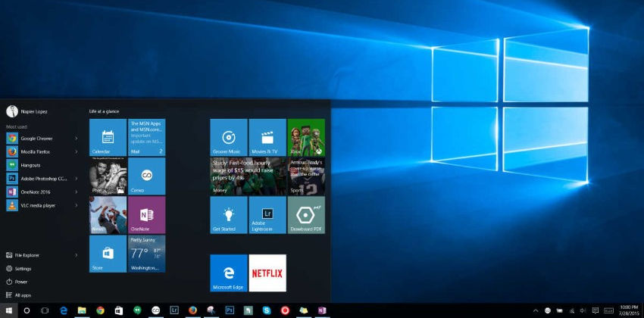Open the News live tile
644x318 pixels.
point(108,215)
